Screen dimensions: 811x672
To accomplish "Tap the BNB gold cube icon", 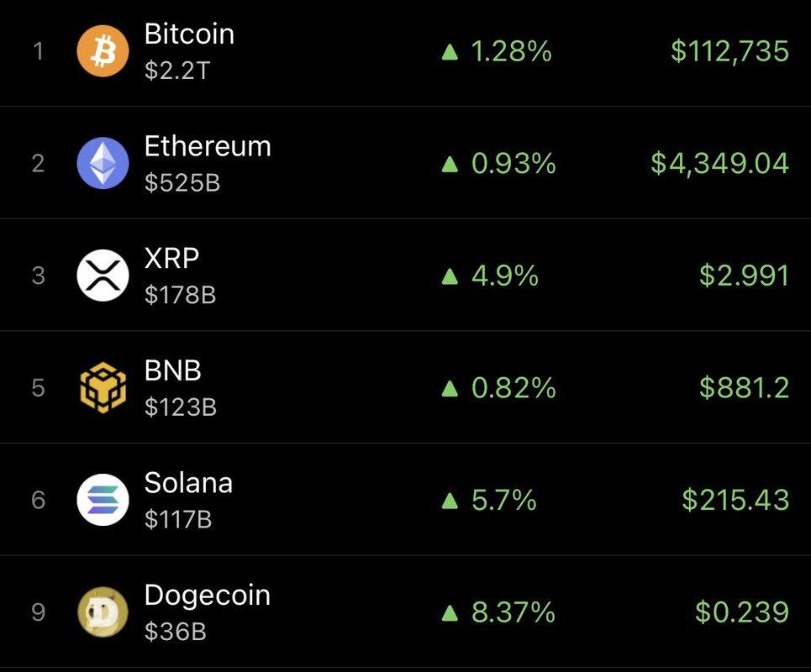I will click(x=103, y=387).
